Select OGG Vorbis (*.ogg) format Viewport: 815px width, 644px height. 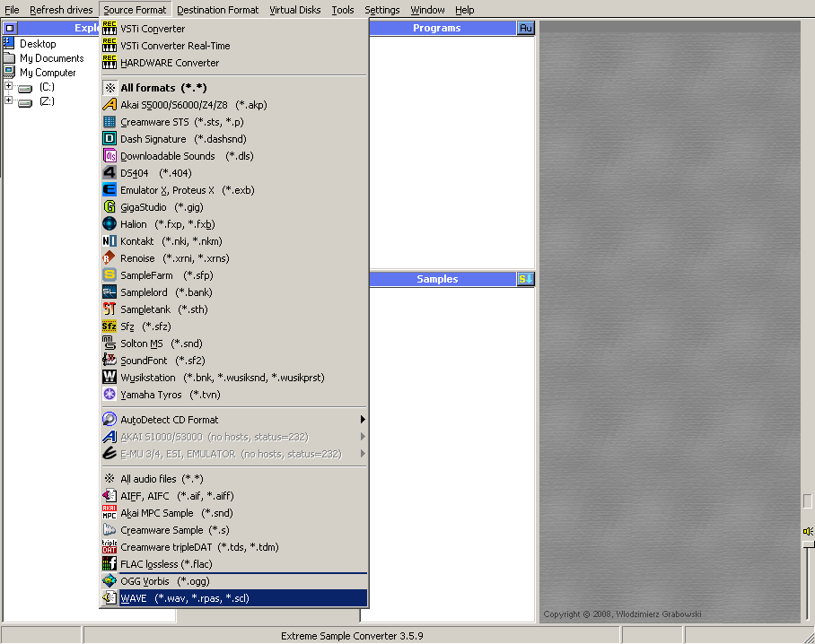(234, 581)
